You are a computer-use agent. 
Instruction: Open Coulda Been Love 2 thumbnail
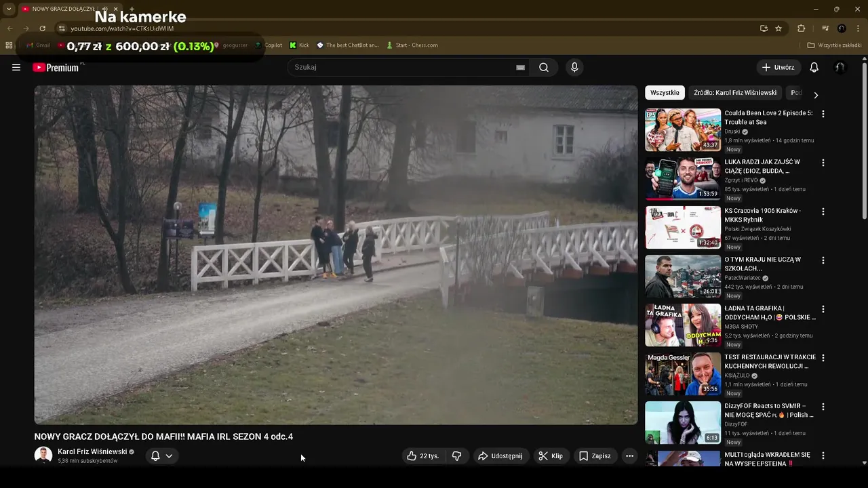click(683, 129)
